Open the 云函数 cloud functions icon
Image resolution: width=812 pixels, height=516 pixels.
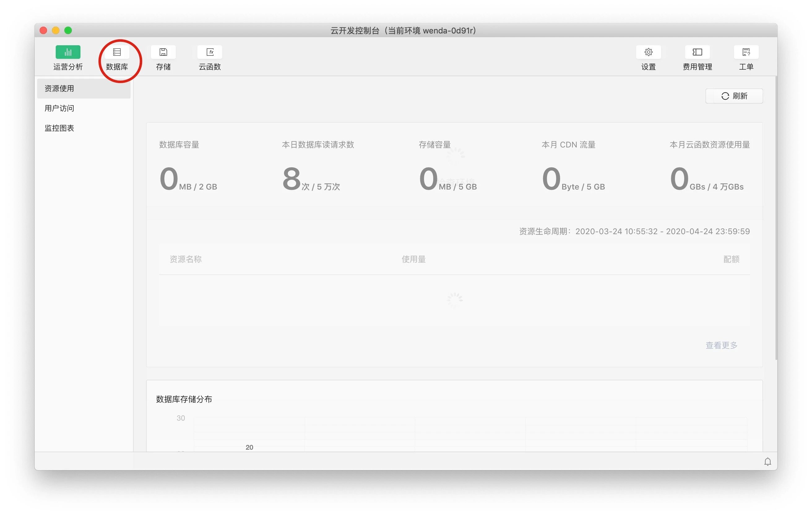tap(210, 52)
